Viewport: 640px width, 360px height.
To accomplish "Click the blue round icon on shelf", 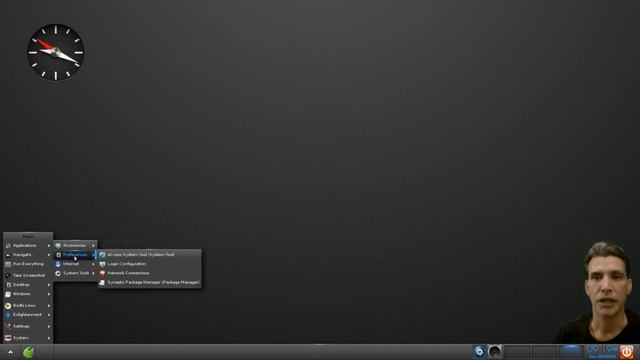I will pyautogui.click(x=479, y=351).
